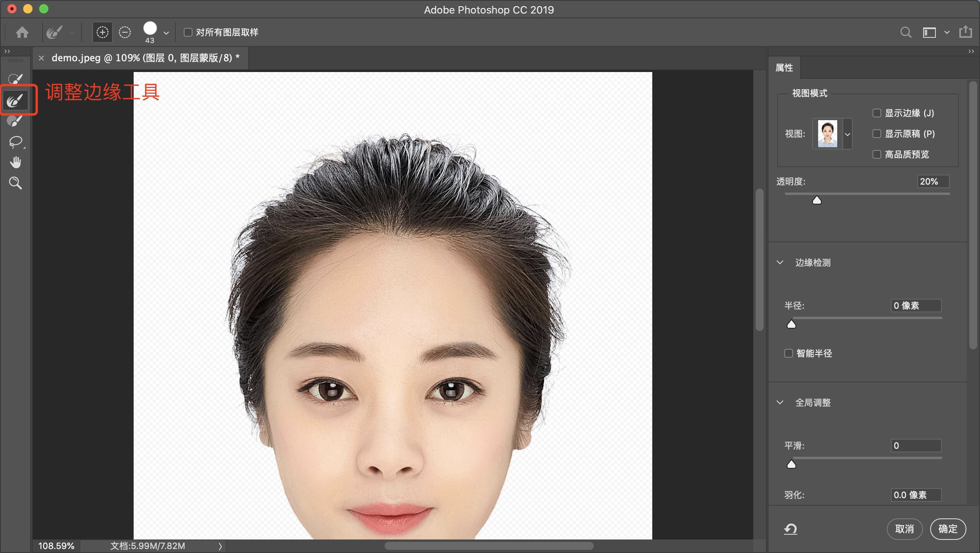The height and width of the screenshot is (553, 980).
Task: Click the 108.59% zoom level field
Action: click(56, 546)
